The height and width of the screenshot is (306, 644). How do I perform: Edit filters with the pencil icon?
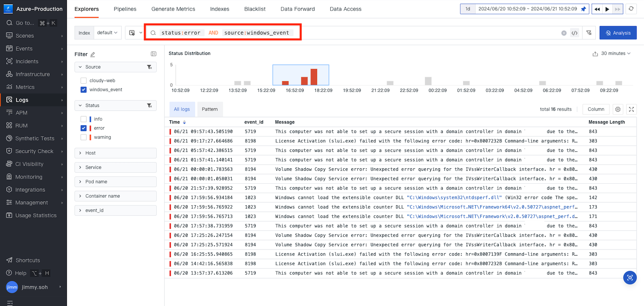(x=93, y=54)
